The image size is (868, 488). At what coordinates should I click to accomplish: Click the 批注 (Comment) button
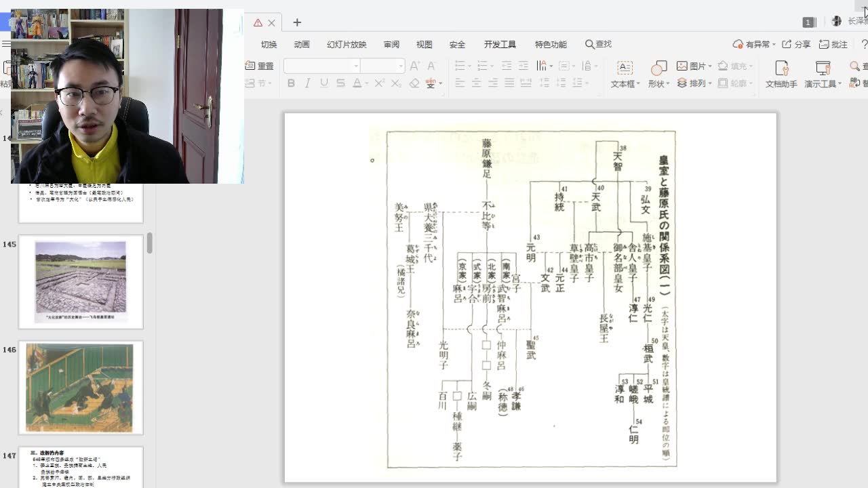833,44
